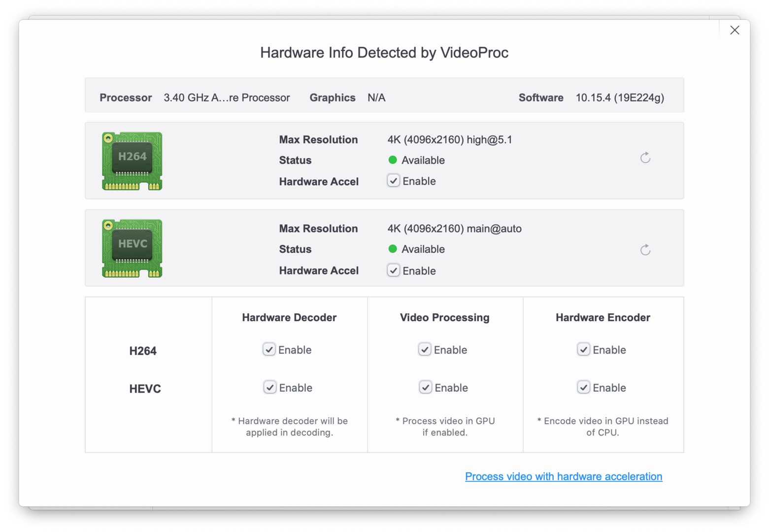Click the green HEVC status indicator
The width and height of the screenshot is (769, 532).
[393, 249]
